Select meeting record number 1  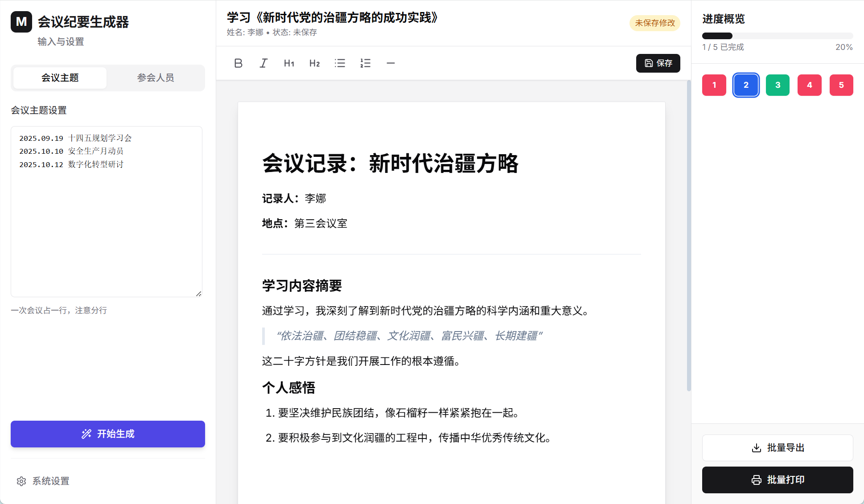714,85
